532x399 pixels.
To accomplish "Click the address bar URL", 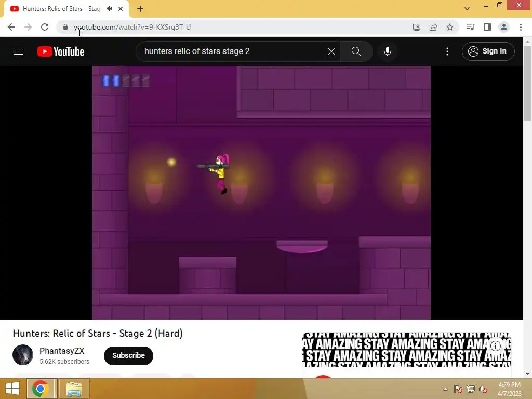I will coord(132,27).
